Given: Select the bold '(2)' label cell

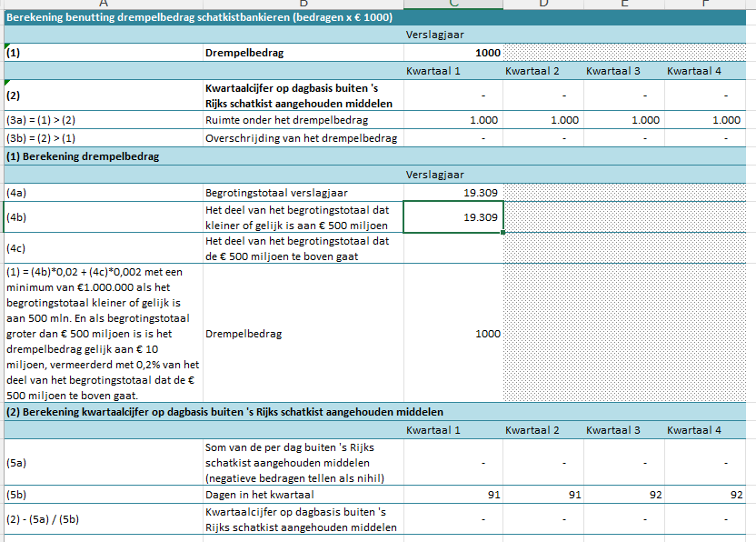Looking at the screenshot, I should [104, 95].
